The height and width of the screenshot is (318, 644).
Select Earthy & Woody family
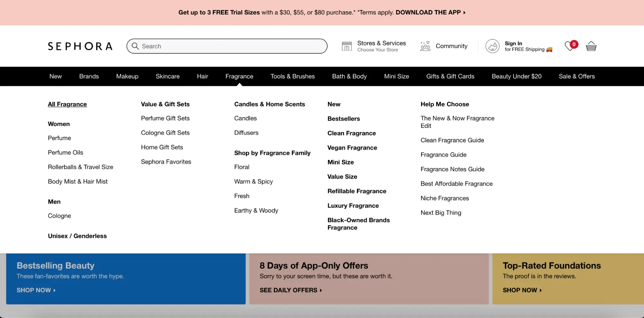pyautogui.click(x=256, y=210)
